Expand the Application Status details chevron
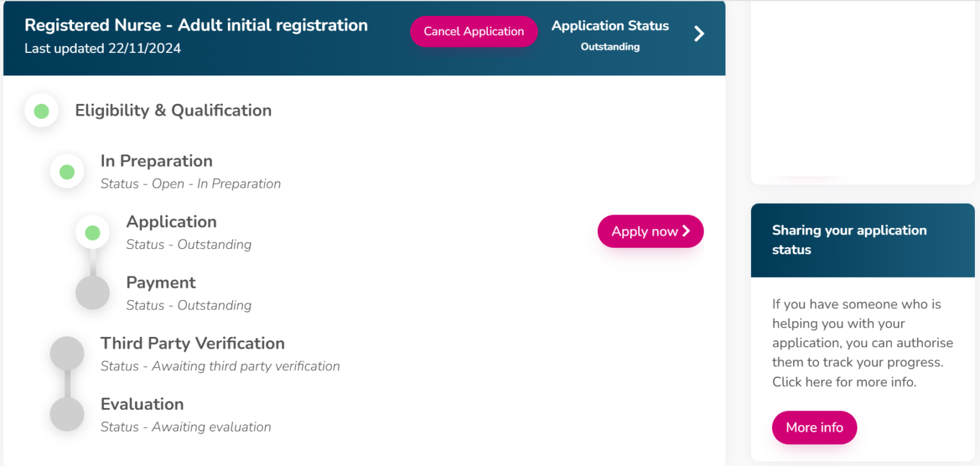The width and height of the screenshot is (980, 466). click(699, 34)
